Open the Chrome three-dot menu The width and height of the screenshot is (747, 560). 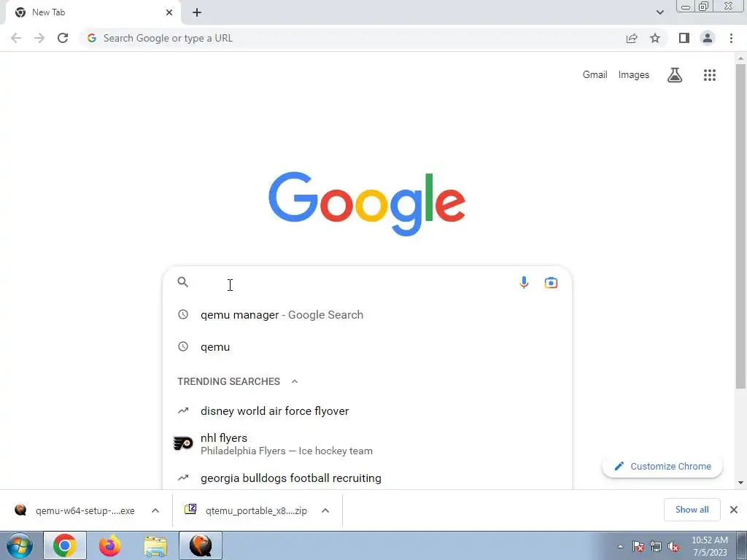731,38
